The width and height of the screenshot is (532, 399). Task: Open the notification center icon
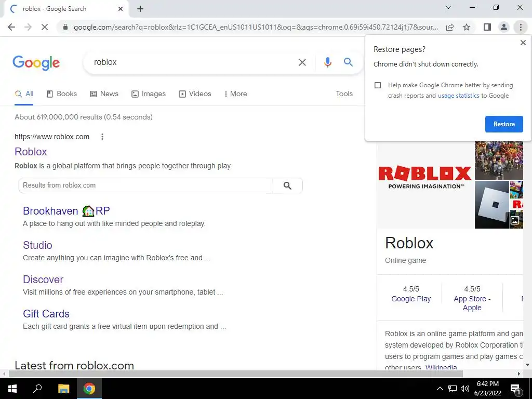point(516,389)
